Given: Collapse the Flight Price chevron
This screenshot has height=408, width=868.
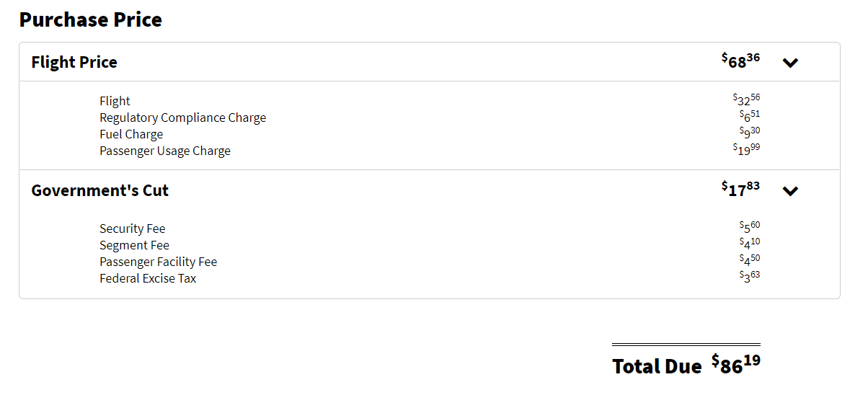Looking at the screenshot, I should (x=790, y=63).
